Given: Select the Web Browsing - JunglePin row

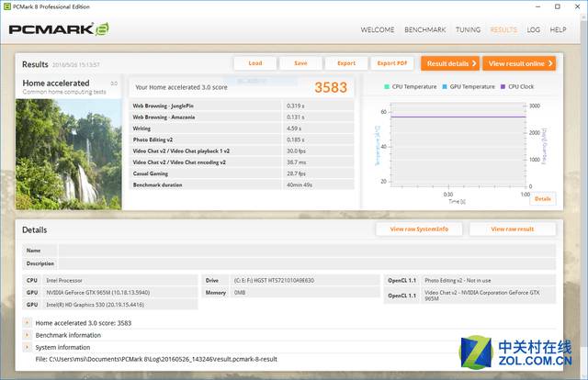Looking at the screenshot, I should [242, 106].
